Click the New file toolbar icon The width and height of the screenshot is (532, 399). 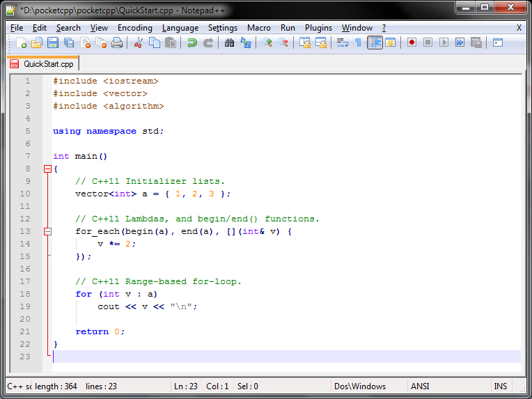(21, 42)
